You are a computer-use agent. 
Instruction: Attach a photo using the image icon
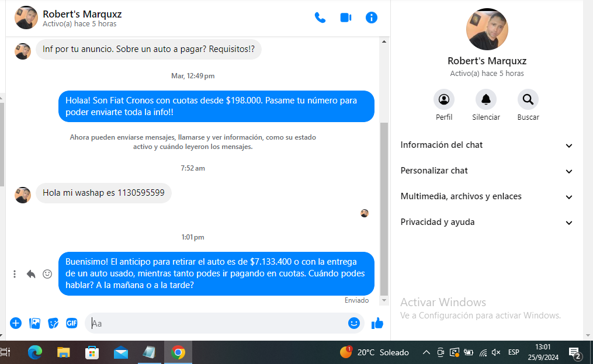[34, 323]
